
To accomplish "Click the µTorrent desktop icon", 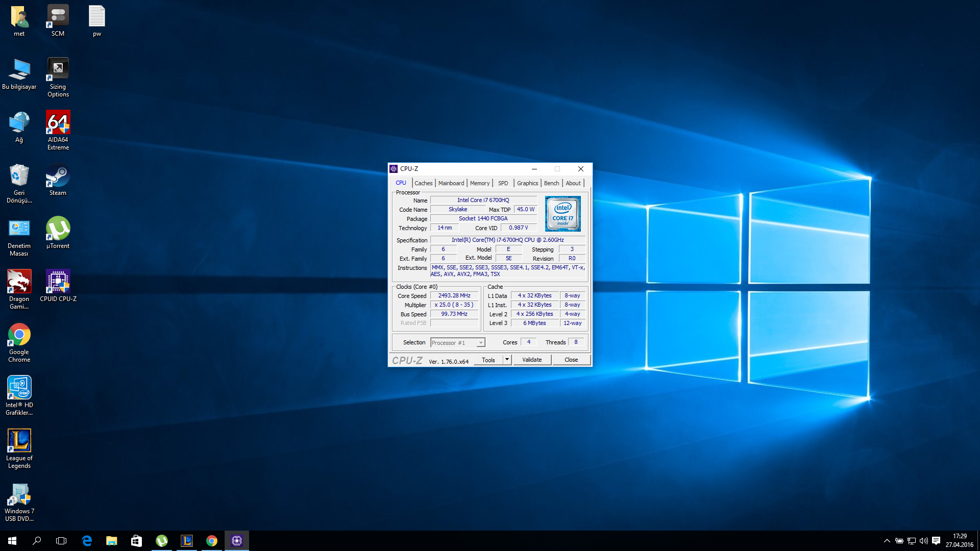I will (x=58, y=233).
